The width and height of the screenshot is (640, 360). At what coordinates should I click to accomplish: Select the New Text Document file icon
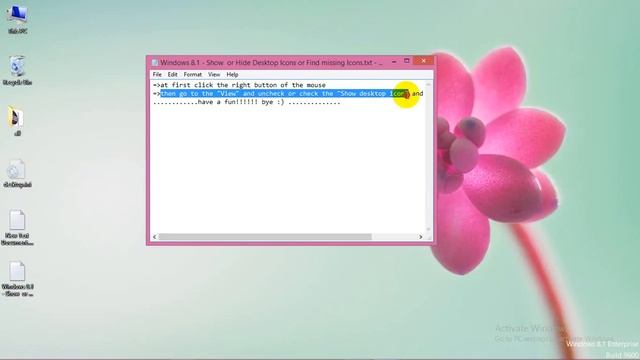(17, 228)
